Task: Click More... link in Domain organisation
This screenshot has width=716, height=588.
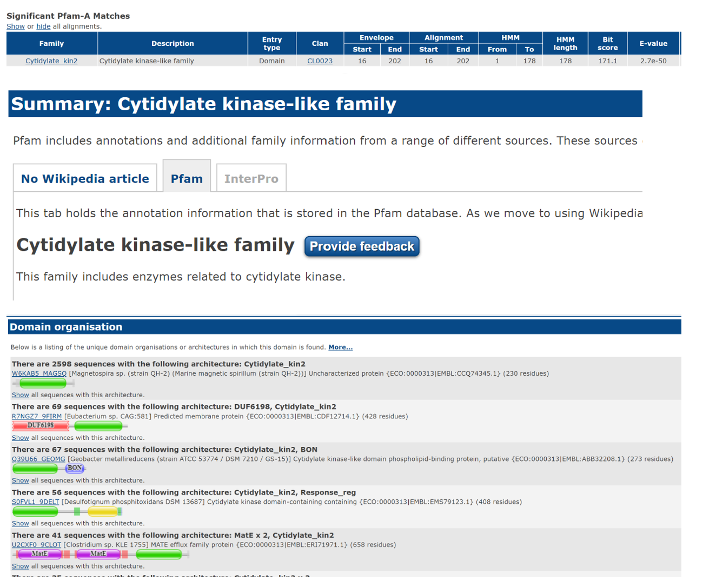Action: 340,348
